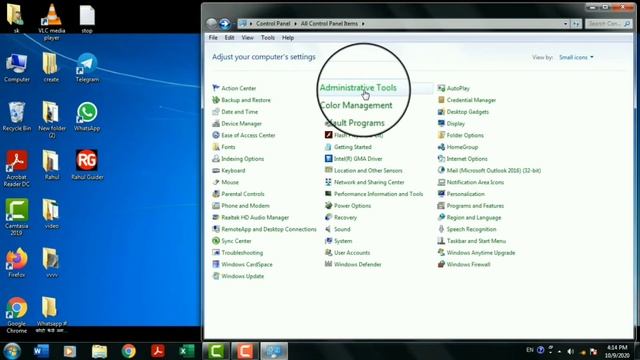Image resolution: width=640 pixels, height=360 pixels.
Task: Click the Search Control Panel field
Action: 608,24
